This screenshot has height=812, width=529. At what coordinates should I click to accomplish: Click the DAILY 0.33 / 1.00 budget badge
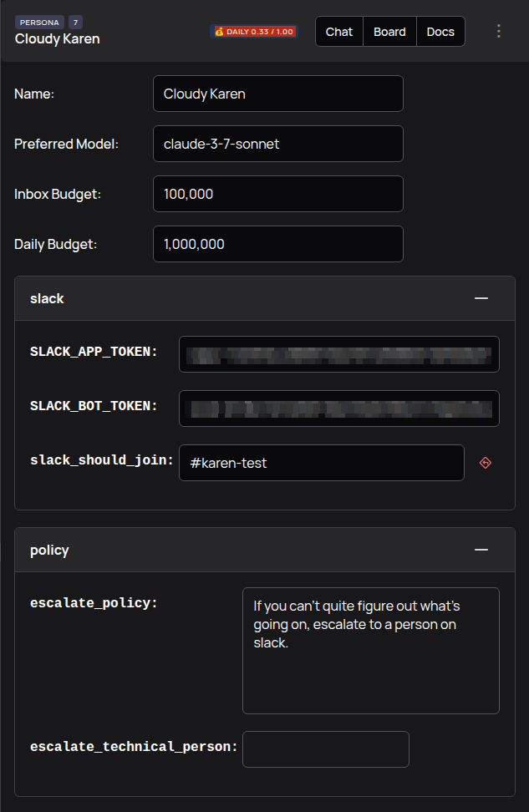[x=255, y=31]
